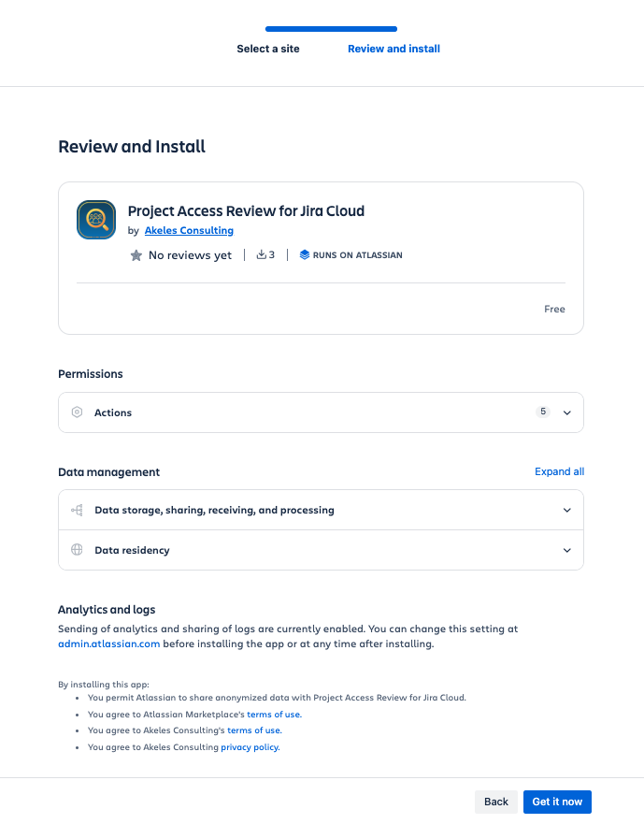This screenshot has height=824, width=644.
Task: Click Expand all for Data management
Action: coord(559,471)
